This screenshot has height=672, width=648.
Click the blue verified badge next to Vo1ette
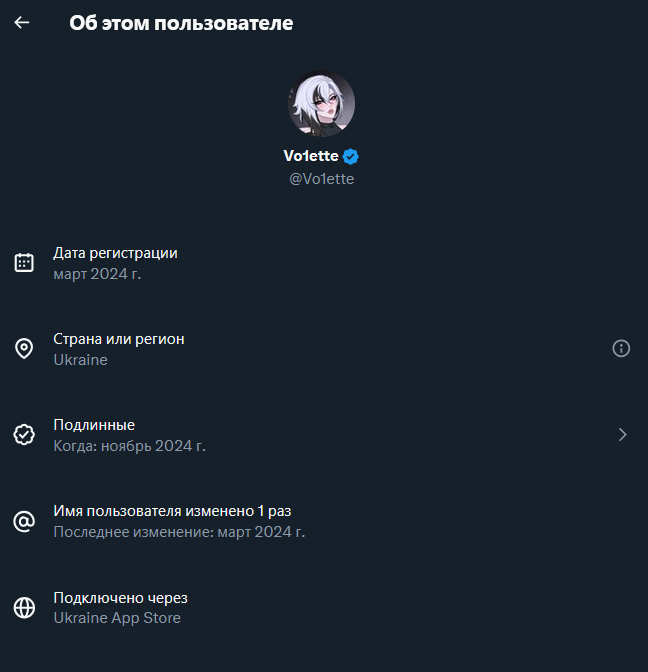coord(351,156)
